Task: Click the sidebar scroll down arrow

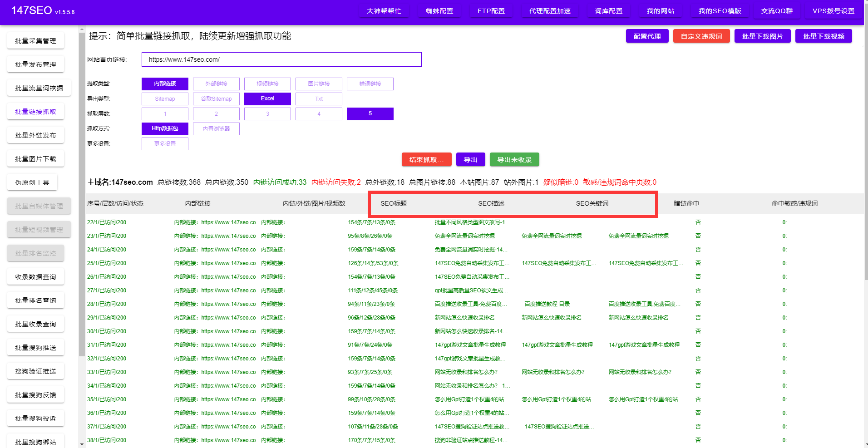Action: pyautogui.click(x=82, y=444)
